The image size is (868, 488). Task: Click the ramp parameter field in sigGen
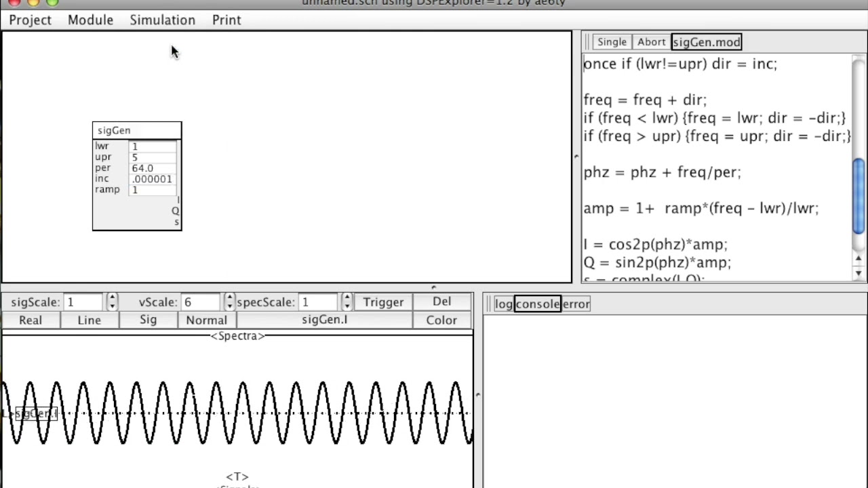(x=153, y=190)
